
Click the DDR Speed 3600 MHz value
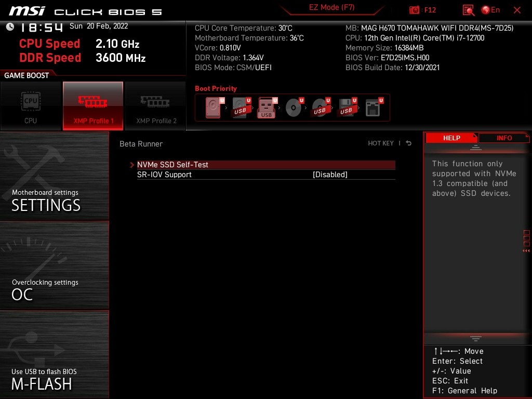[x=121, y=58]
